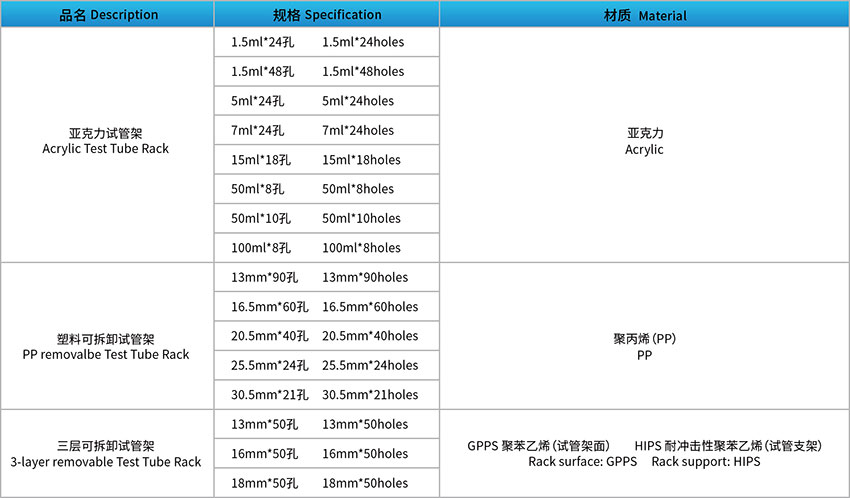This screenshot has width=850, height=498.
Task: Pick the 18mm*50holes specification row
Action: pos(327,483)
